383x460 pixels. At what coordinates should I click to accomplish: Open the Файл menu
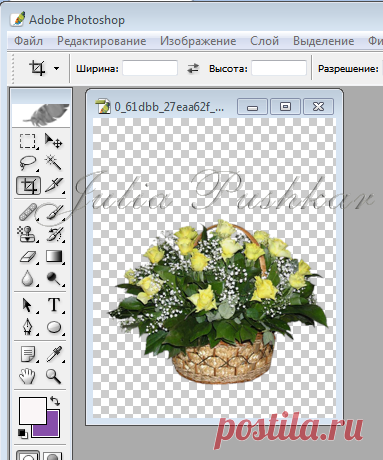[28, 41]
